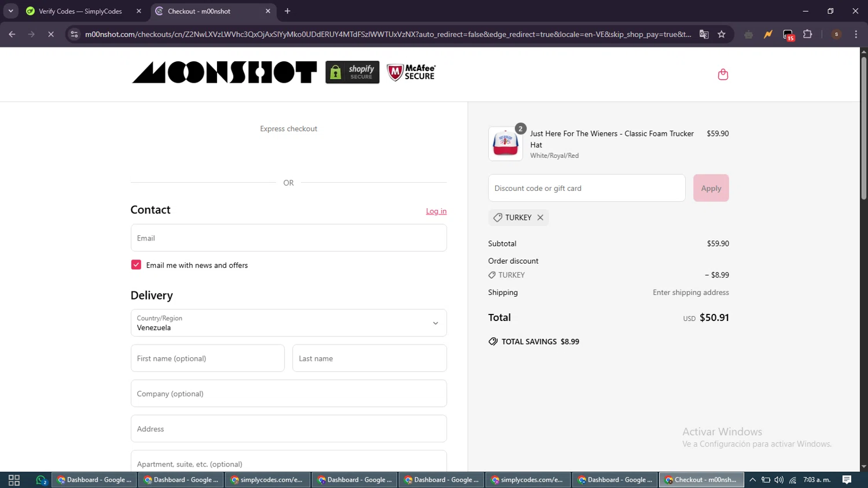The height and width of the screenshot is (488, 868).
Task: Go back to the previous page
Action: coord(12,34)
